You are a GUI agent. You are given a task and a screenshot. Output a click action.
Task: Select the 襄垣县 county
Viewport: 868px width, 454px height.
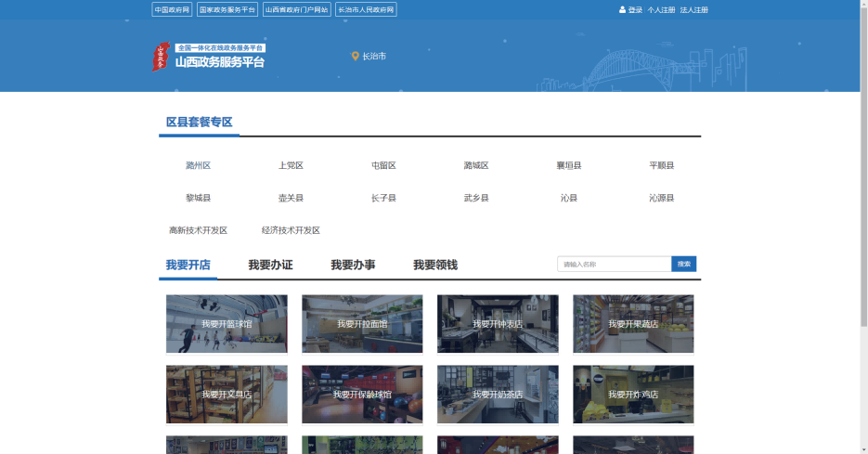[x=569, y=165]
